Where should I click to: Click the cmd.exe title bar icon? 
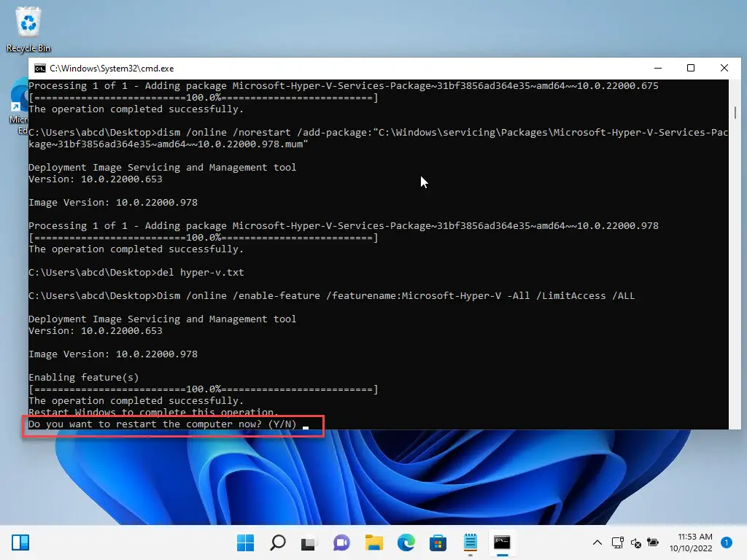pos(40,69)
